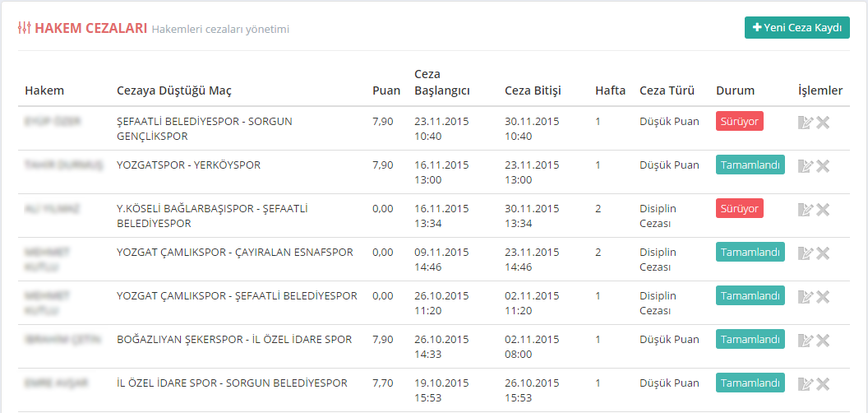Delete the SORGUN GENÇLİKSPOR match penalty
868x413 pixels.
(823, 123)
